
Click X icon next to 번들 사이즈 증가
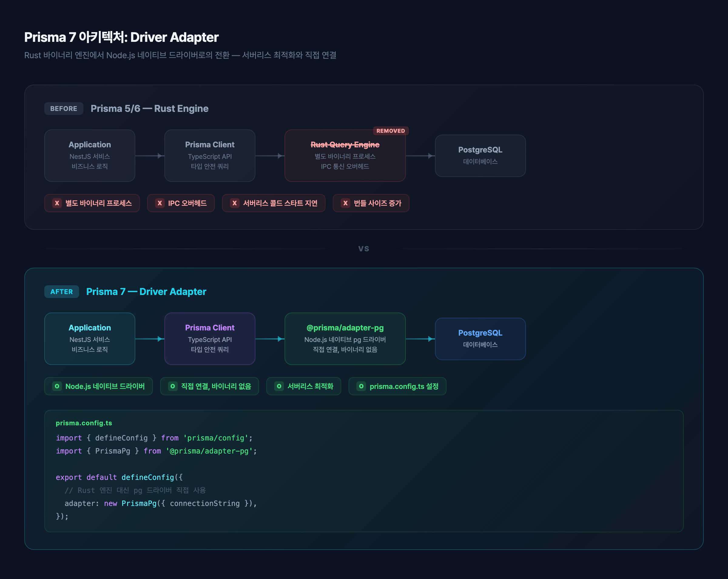[x=345, y=203]
